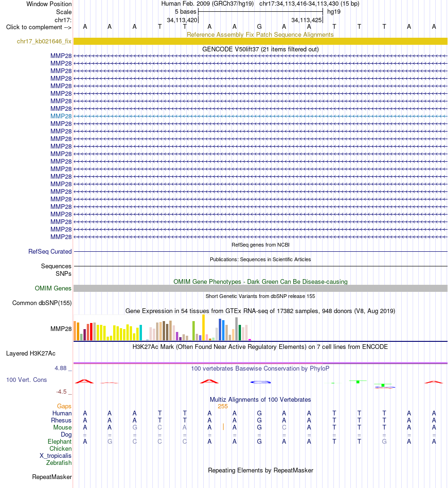This screenshot has width=448, height=488.
Task: Open '100 vertebrates Basewise Conservation by PhyloP' title
Action: 260,369
